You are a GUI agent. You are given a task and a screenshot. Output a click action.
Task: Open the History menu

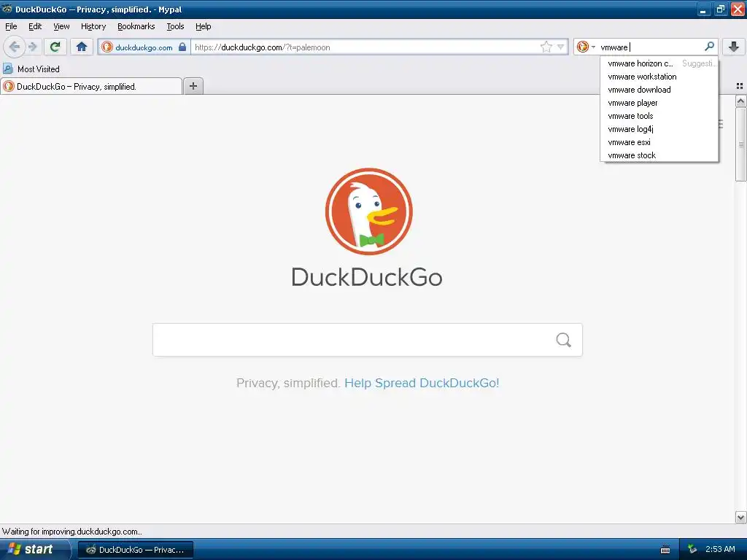pos(93,26)
